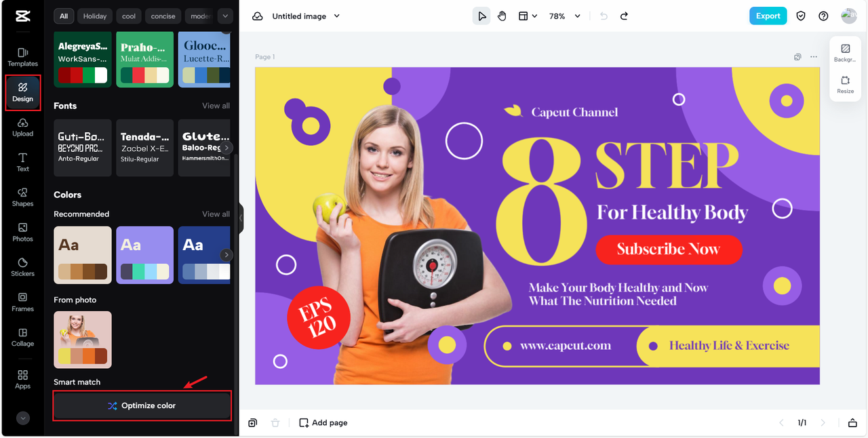Expand more sidebar items with down arrow
The width and height of the screenshot is (868, 438).
tap(22, 418)
